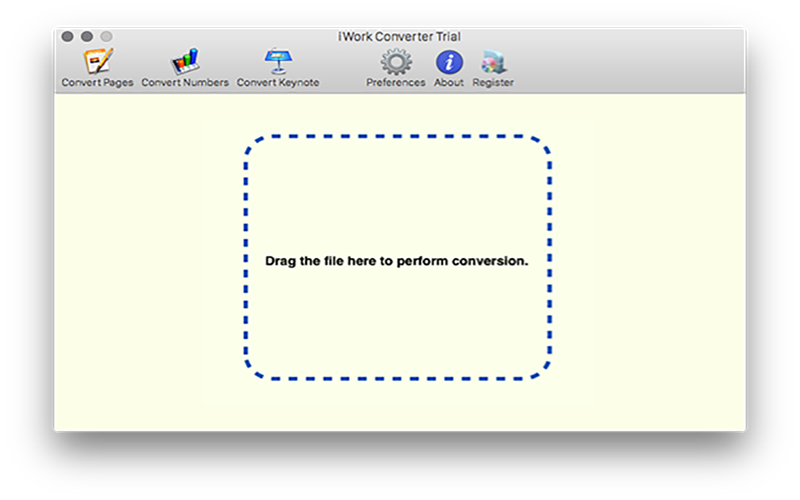Click the iWork Converter Trial title

tap(399, 37)
